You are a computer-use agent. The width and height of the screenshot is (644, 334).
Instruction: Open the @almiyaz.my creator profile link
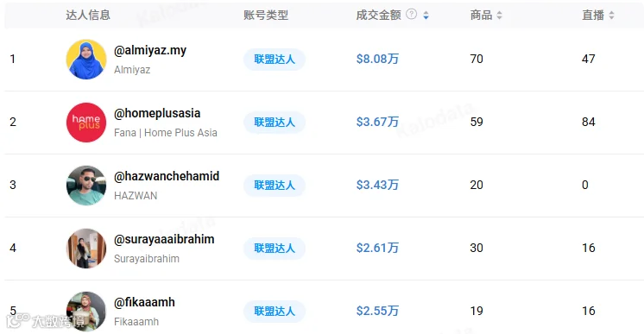[150, 51]
